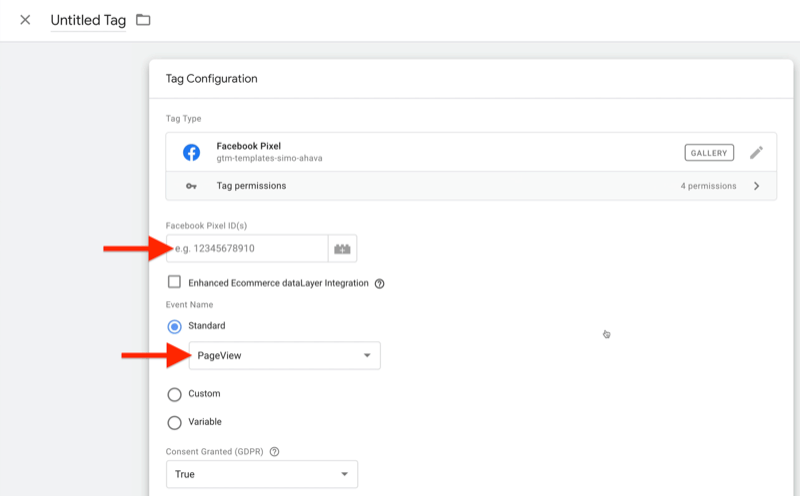Screen dimensions: 800x496
Task: Click the key icon beside Tag permissions
Action: (191, 186)
